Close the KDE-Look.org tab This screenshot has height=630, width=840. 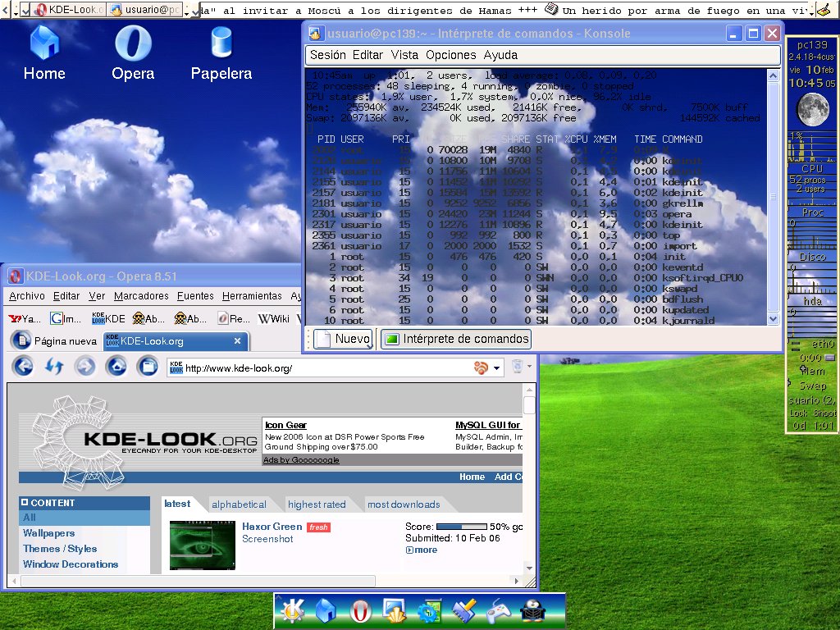point(237,340)
